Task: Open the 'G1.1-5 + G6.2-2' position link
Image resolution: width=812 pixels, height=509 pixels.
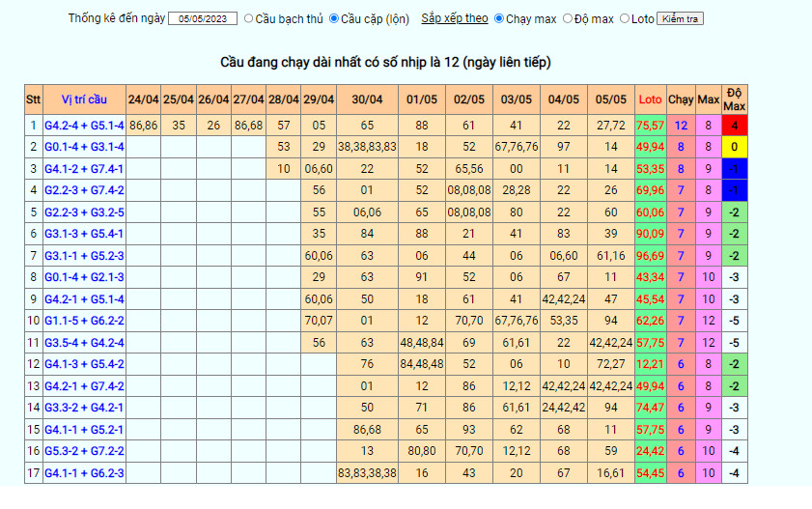Action: pos(85,320)
